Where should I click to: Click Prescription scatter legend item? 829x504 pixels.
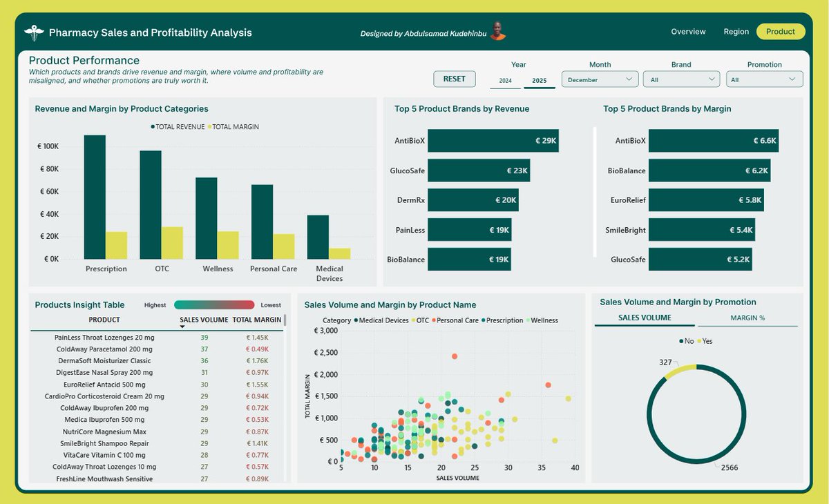tap(502, 320)
